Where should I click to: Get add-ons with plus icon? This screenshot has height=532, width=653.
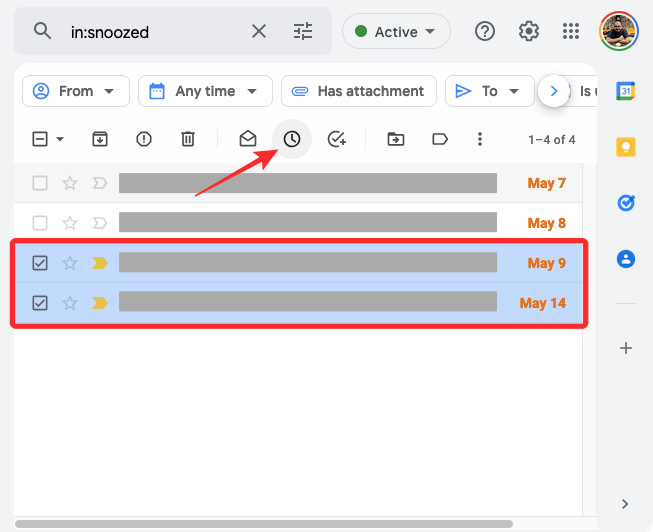[626, 348]
